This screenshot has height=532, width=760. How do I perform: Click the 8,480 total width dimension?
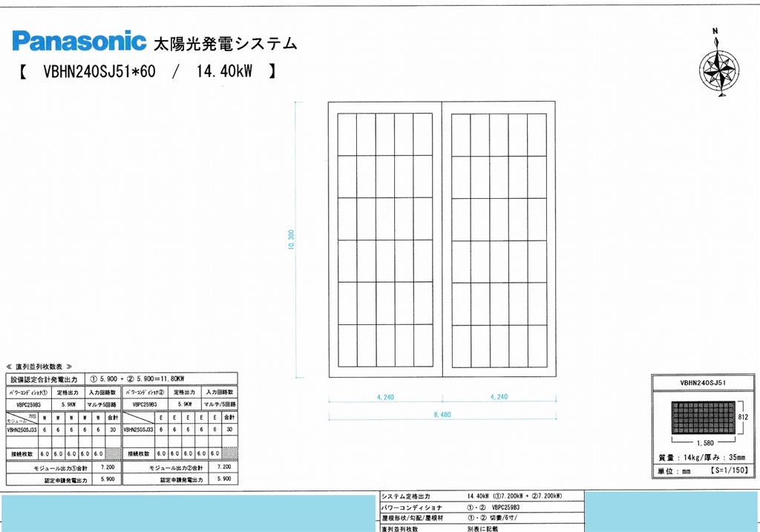[x=442, y=415]
